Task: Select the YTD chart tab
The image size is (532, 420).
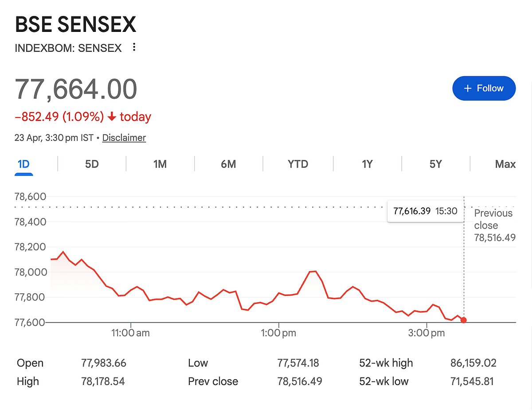Action: click(298, 164)
